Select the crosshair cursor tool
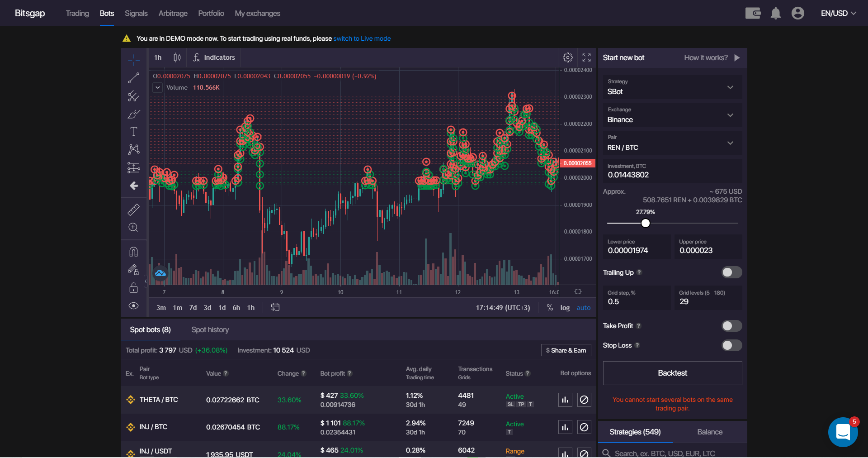Screen dimensions: 868x458 tap(133, 60)
